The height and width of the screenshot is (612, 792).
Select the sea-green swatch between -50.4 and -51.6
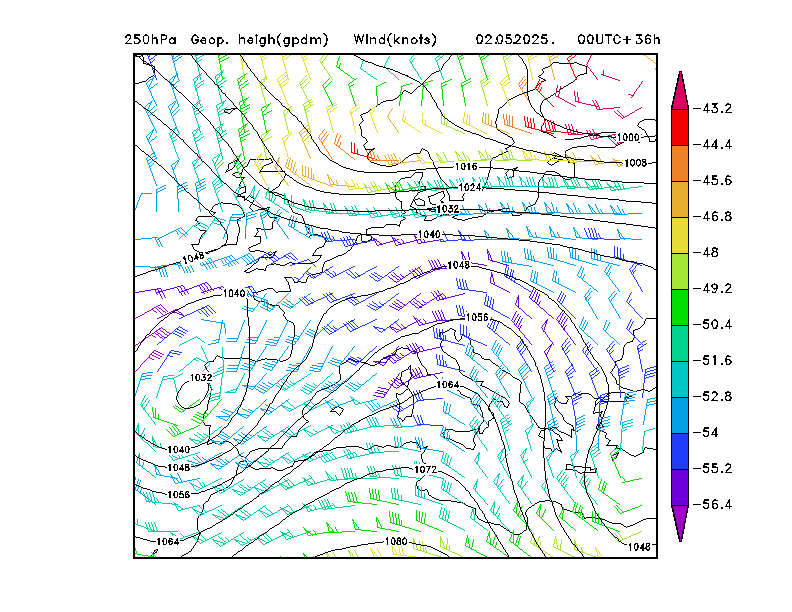680,343
